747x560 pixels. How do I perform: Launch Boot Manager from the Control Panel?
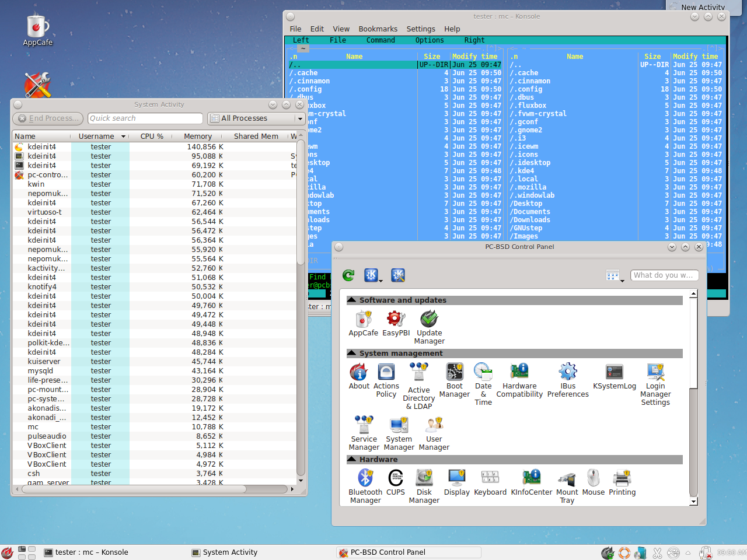(x=455, y=380)
